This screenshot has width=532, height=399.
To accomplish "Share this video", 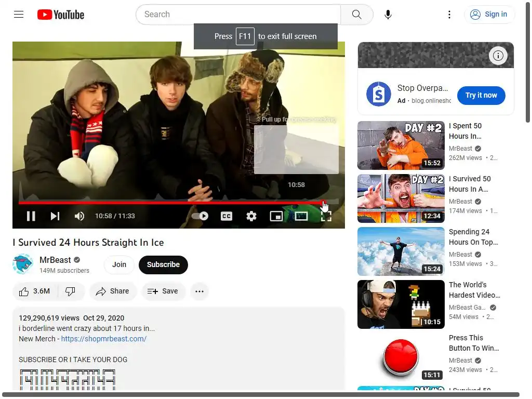I will 113,291.
